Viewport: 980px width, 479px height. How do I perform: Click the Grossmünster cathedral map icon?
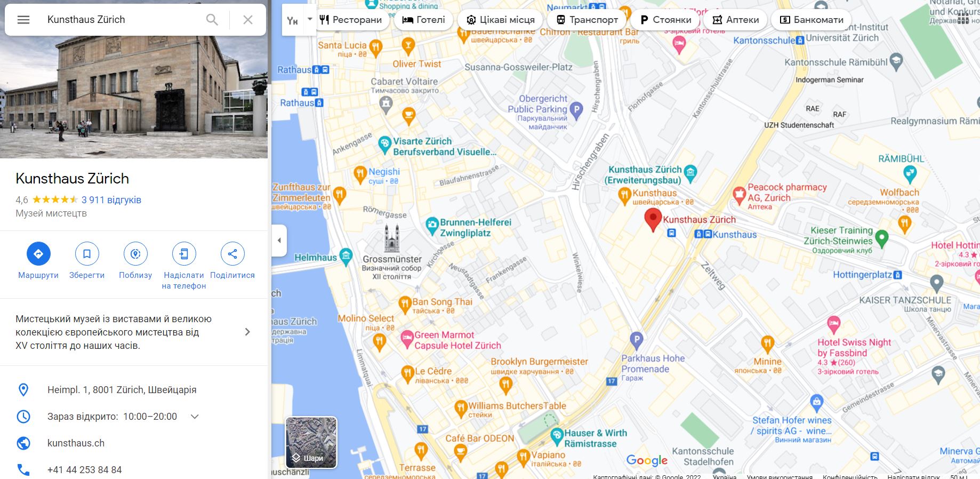point(392,238)
